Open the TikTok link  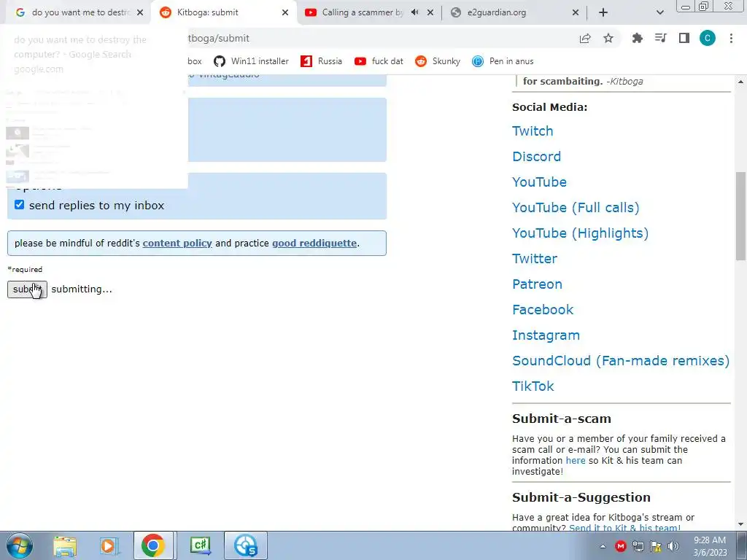click(x=533, y=386)
